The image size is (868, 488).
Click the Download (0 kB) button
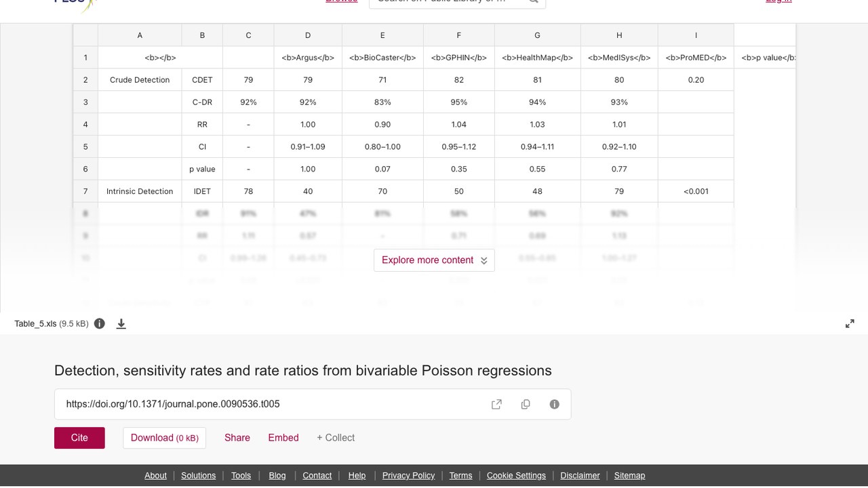[164, 438]
